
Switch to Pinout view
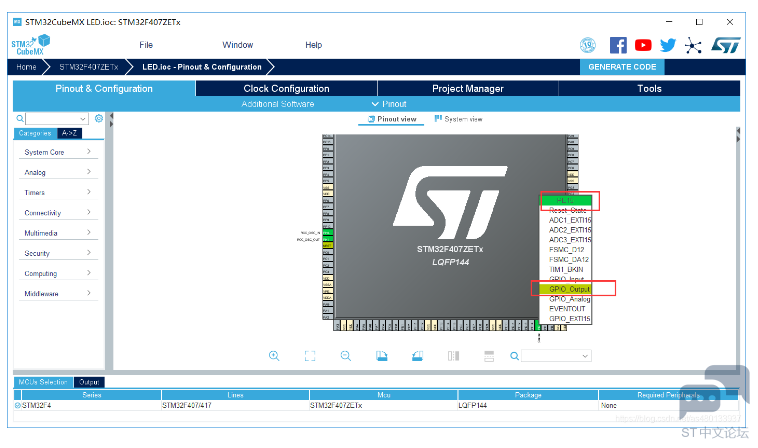click(x=392, y=119)
